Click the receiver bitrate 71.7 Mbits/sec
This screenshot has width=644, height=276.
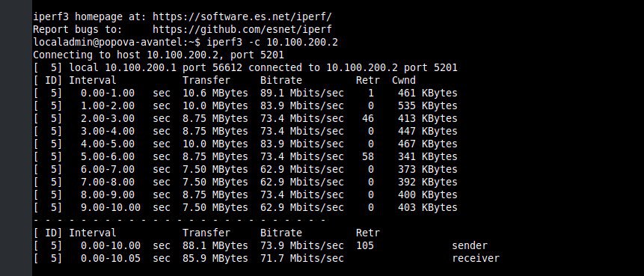(x=302, y=259)
